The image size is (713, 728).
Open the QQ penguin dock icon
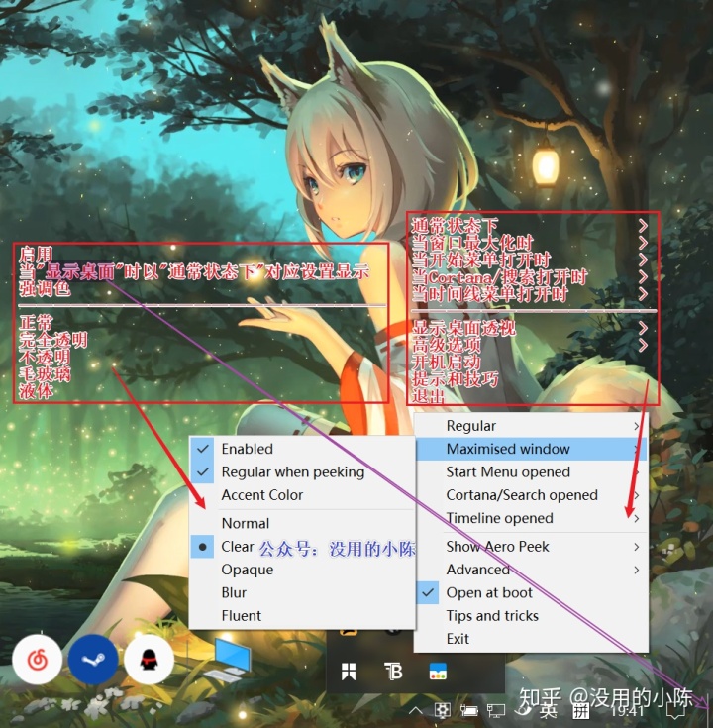pyautogui.click(x=149, y=660)
